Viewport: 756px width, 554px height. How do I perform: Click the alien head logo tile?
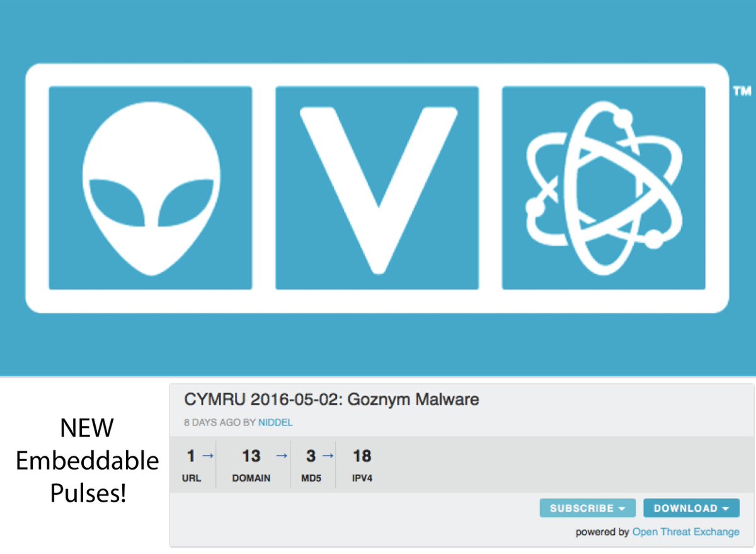click(151, 188)
